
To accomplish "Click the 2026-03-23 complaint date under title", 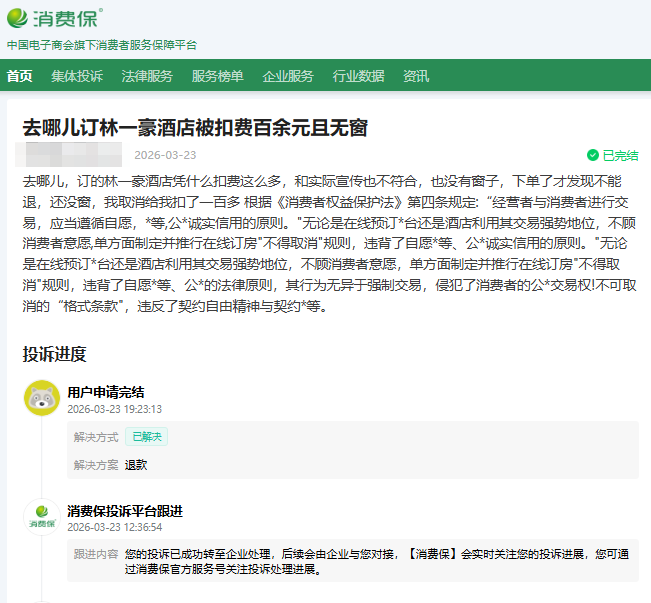I will (x=165, y=155).
